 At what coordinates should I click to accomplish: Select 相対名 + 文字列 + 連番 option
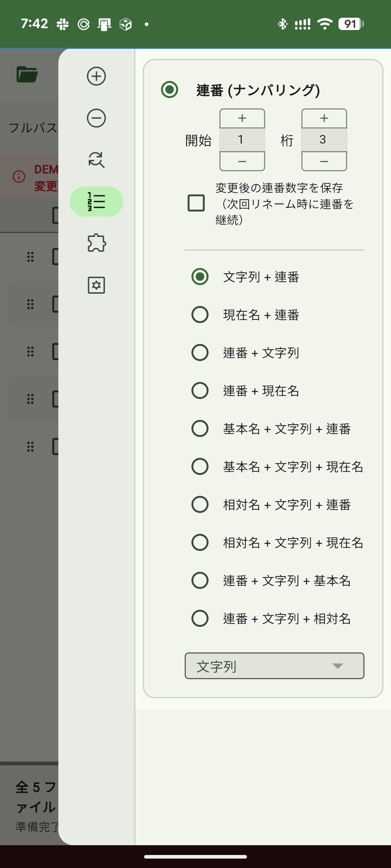pyautogui.click(x=200, y=505)
